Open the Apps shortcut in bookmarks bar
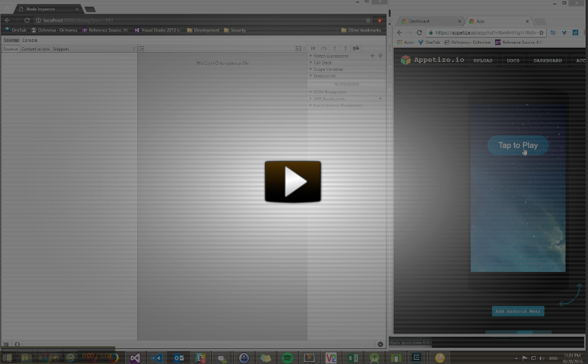The height and width of the screenshot is (364, 588). point(405,42)
